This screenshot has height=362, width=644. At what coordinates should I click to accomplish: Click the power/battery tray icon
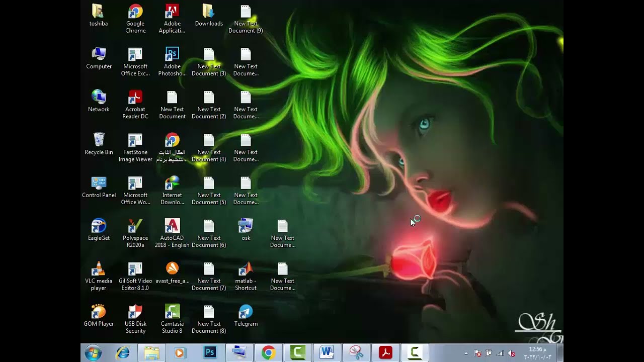[489, 353]
